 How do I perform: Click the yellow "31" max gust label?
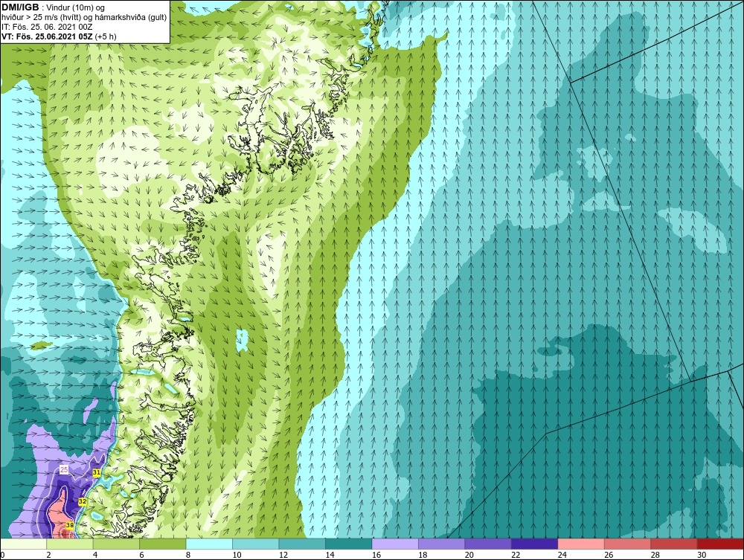[x=96, y=472]
